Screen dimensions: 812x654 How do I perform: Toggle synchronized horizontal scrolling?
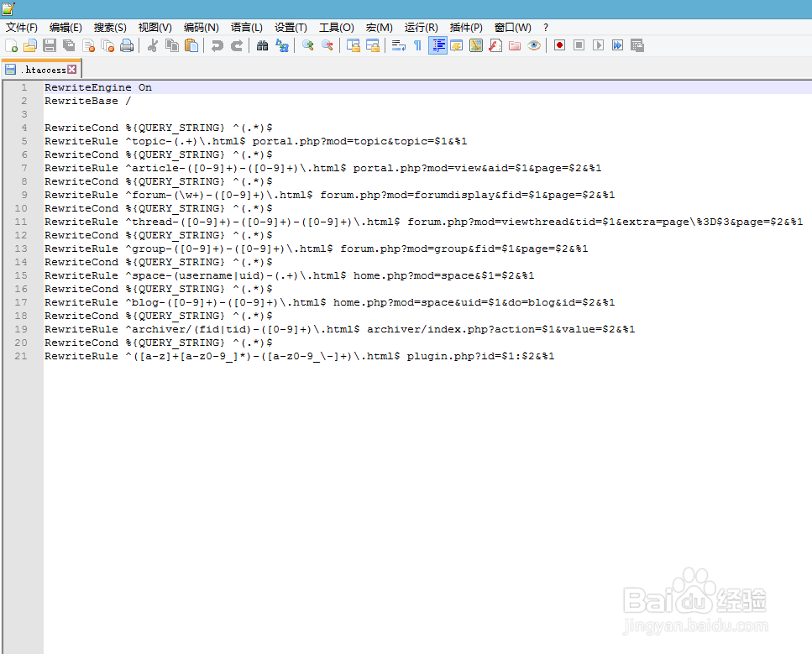pos(373,45)
